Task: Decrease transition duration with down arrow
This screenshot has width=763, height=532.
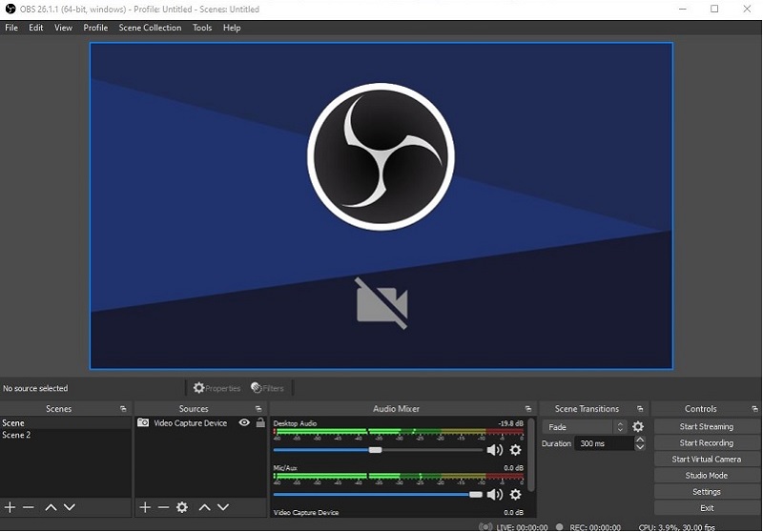Action: [x=640, y=447]
